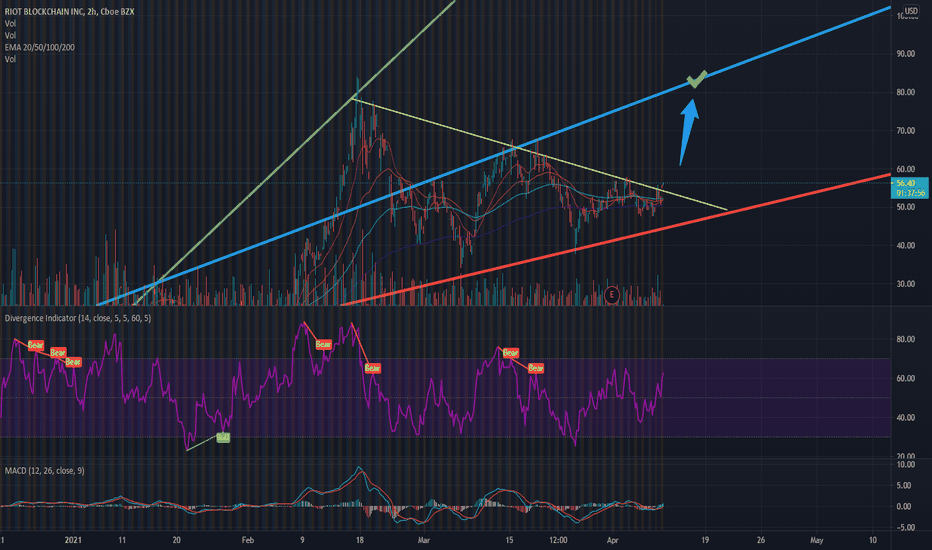Click the 2021 label on time axis
The height and width of the screenshot is (550, 932).
(x=73, y=540)
